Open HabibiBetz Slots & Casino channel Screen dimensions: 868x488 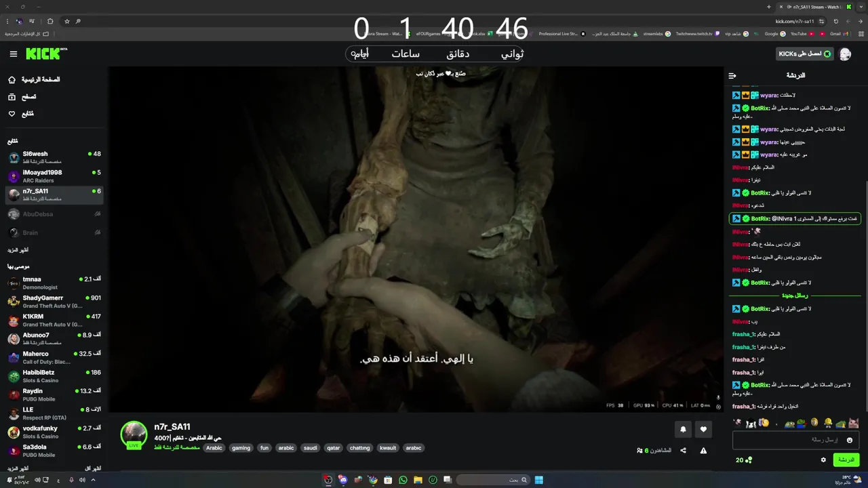[54, 376]
